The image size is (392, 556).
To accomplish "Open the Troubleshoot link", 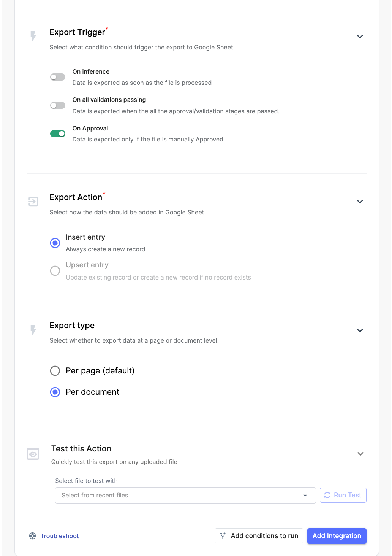I will (x=60, y=536).
